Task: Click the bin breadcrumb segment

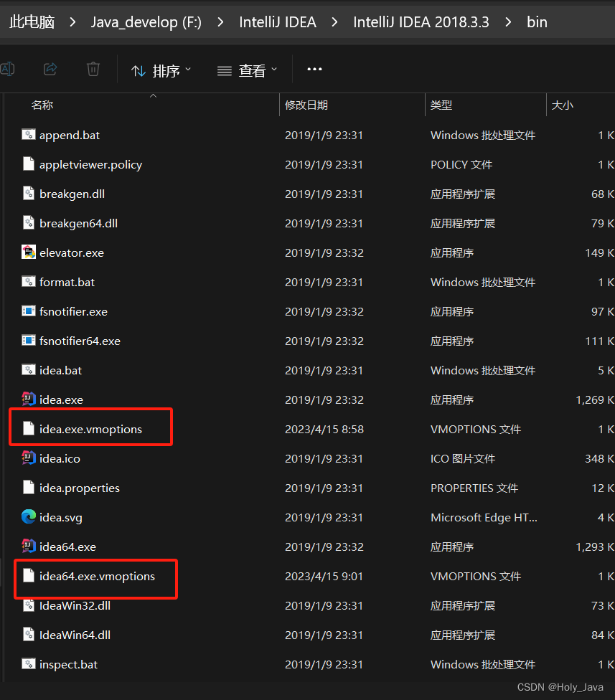Action: point(537,22)
